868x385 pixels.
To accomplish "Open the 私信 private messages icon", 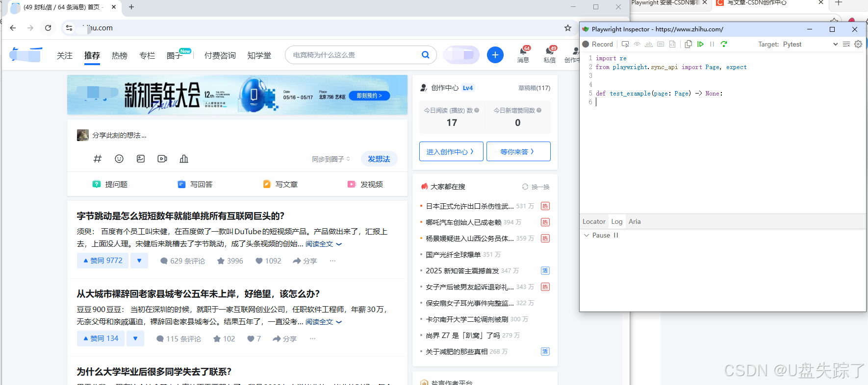I will (550, 54).
